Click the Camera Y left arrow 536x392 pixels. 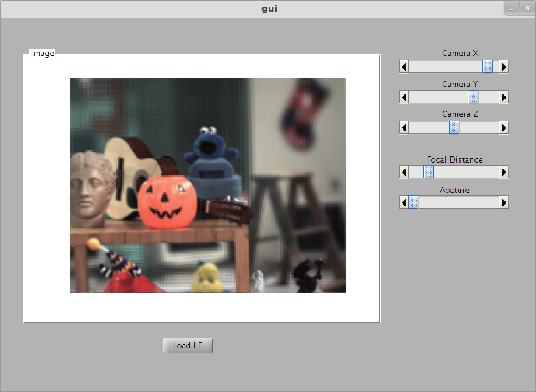(404, 97)
